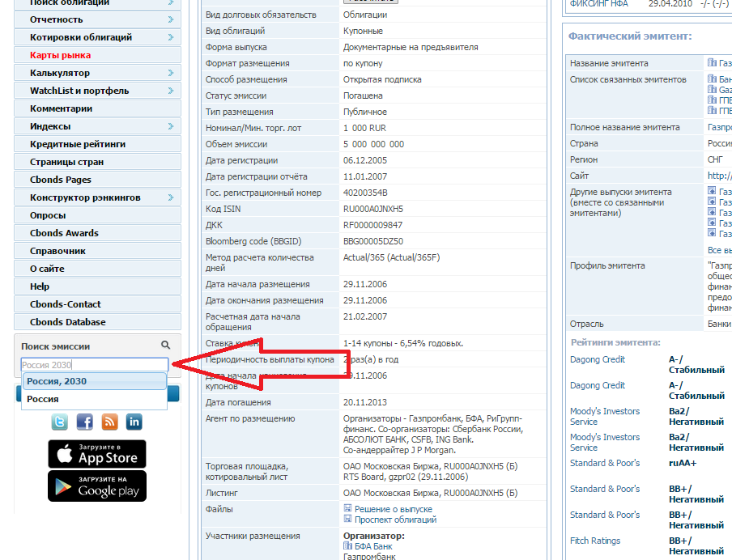Viewport: 732px width, 560px height.
Task: Expand the Индексы submenu chevron
Action: click(x=171, y=126)
